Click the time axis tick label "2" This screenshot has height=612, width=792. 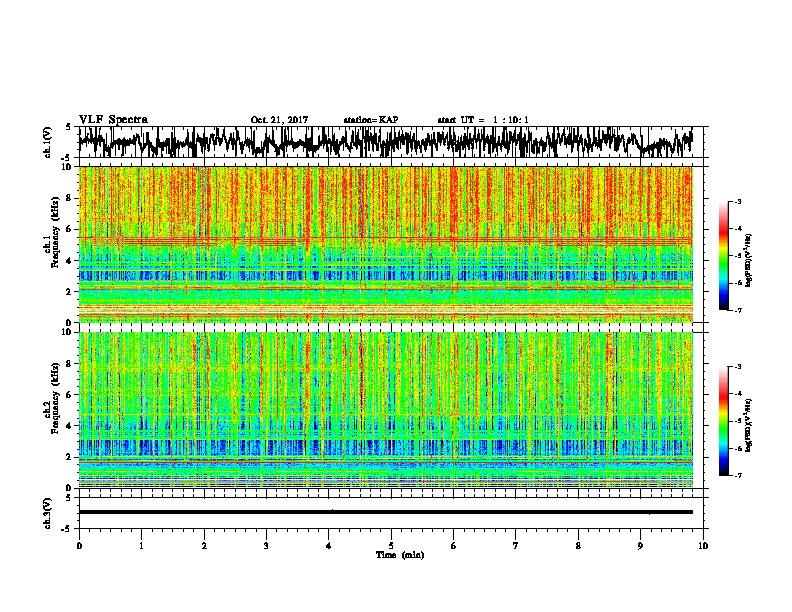click(204, 545)
